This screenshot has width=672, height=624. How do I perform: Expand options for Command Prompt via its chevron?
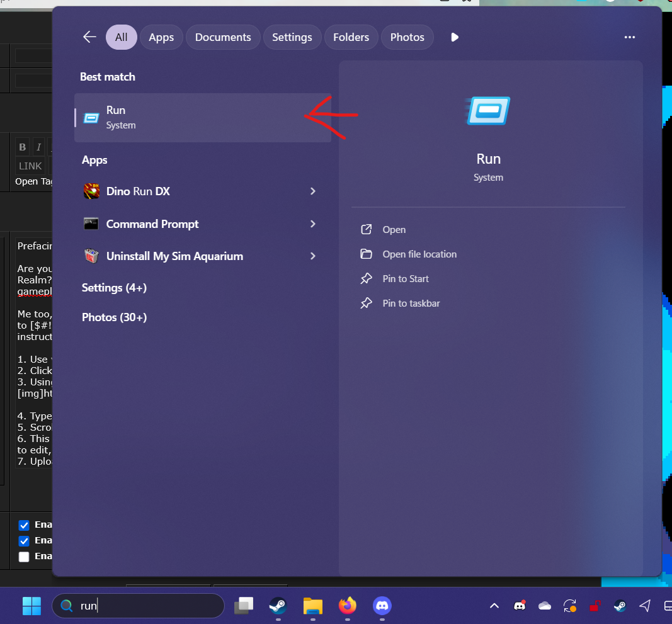(x=312, y=224)
